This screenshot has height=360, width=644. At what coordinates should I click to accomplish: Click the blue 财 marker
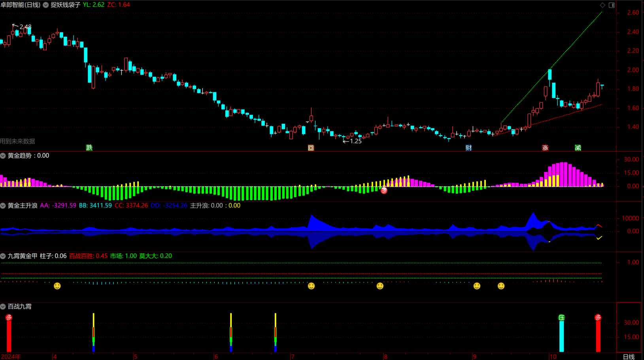pos(468,148)
